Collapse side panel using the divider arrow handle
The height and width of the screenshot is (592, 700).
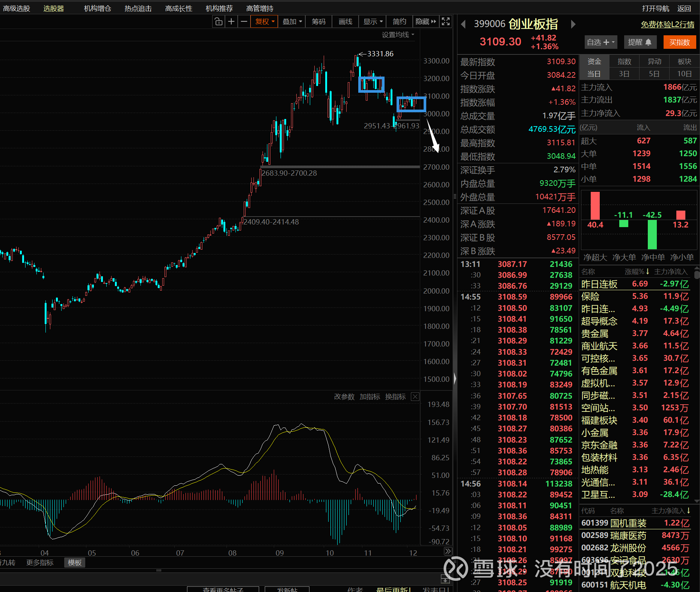pos(455,378)
